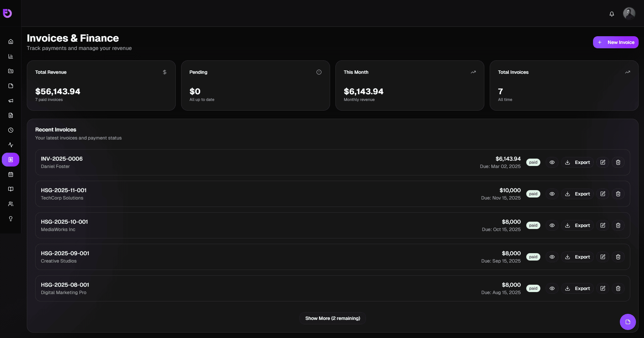Click the megaphone icon in sidebar
The width and height of the screenshot is (644, 338).
[11, 101]
